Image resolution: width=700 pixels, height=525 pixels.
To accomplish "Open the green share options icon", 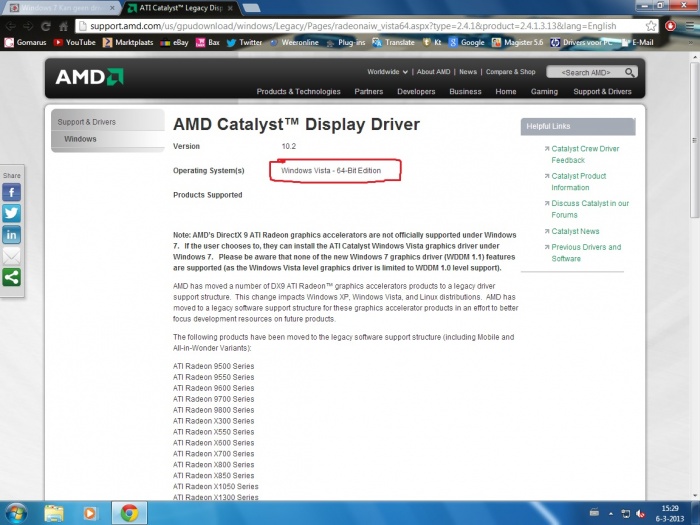I will click(x=12, y=277).
